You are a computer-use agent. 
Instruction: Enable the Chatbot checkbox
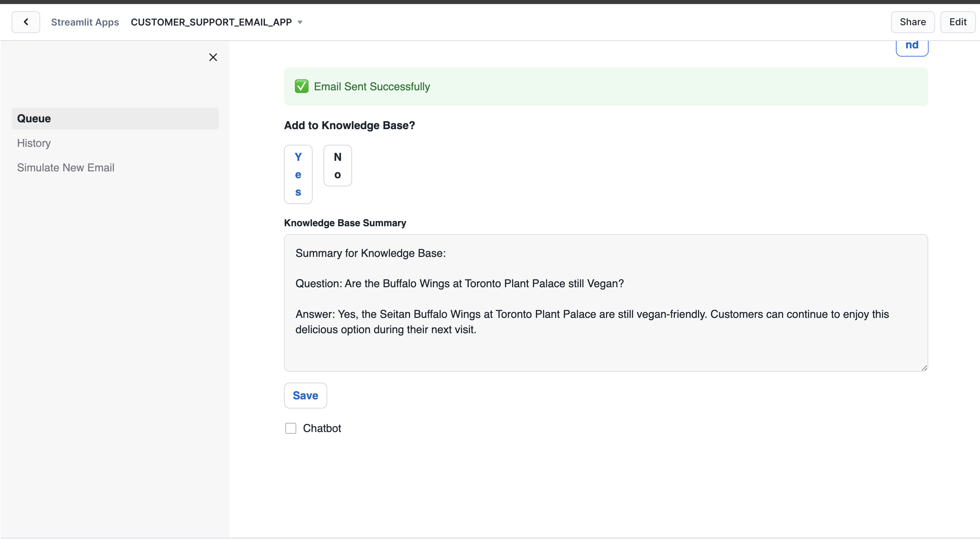point(291,428)
